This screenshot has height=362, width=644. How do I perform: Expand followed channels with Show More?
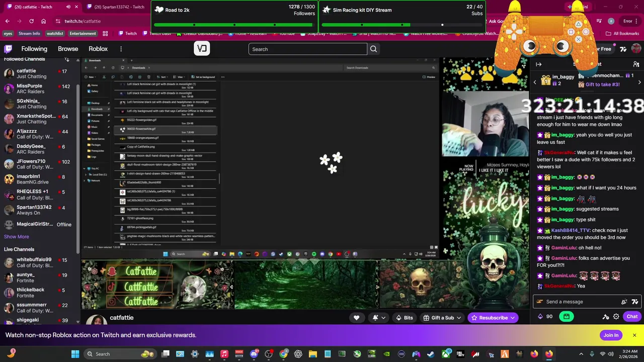tap(17, 237)
